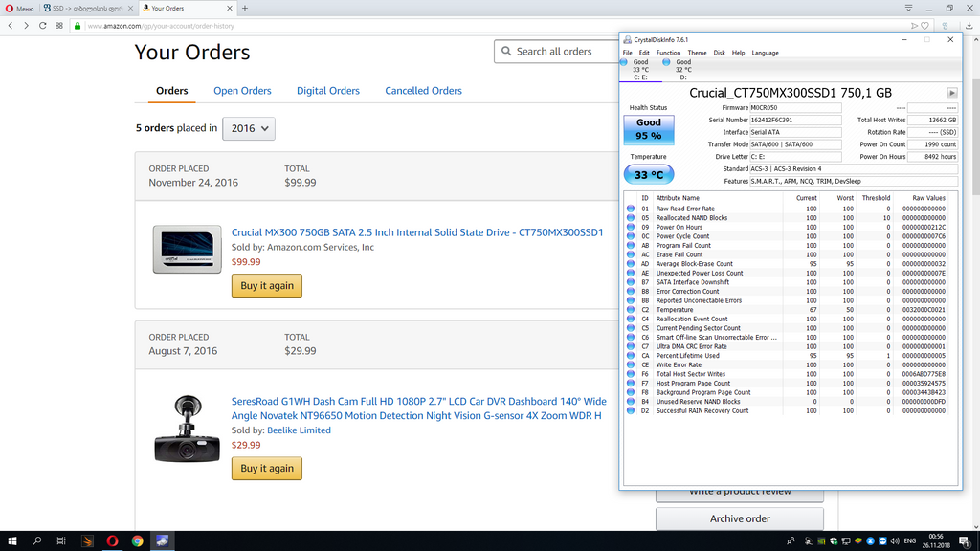The image size is (980, 551).
Task: Open Disk menu in CrystalDiskInfo
Action: point(720,54)
